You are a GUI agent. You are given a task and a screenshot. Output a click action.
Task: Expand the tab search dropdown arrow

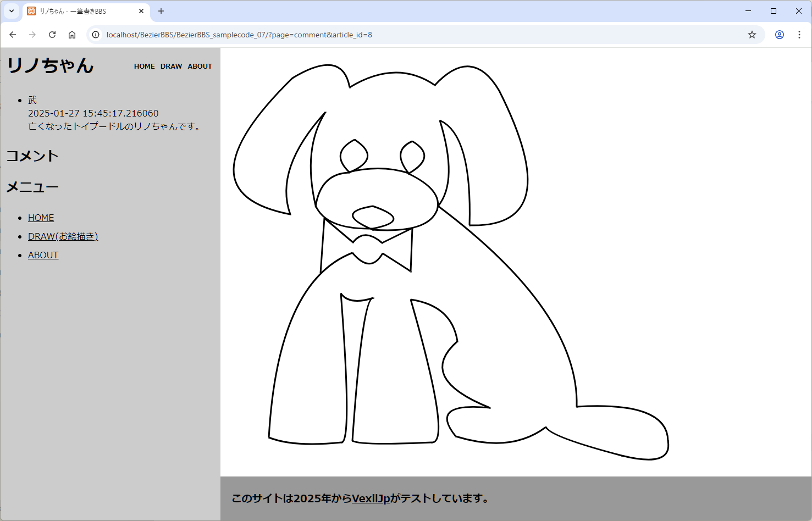click(12, 11)
